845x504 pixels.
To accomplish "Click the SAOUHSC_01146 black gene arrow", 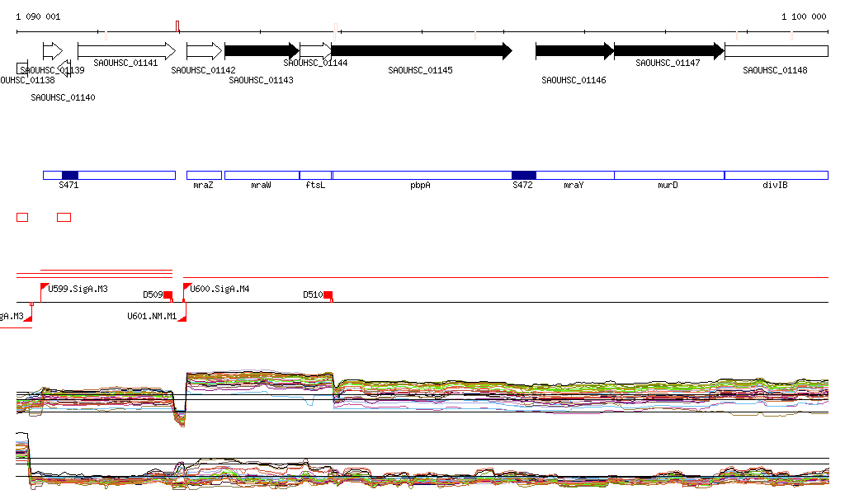I will point(574,51).
